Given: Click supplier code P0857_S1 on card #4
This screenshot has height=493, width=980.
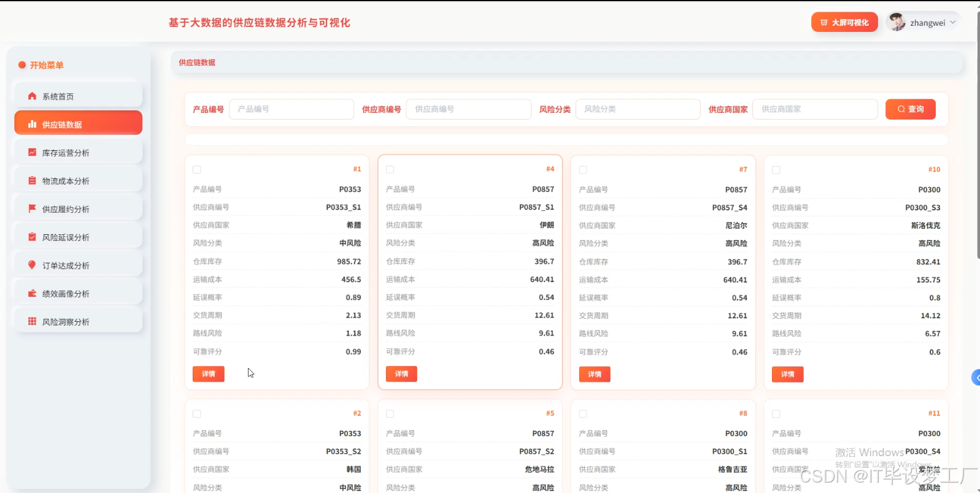Looking at the screenshot, I should (x=536, y=207).
